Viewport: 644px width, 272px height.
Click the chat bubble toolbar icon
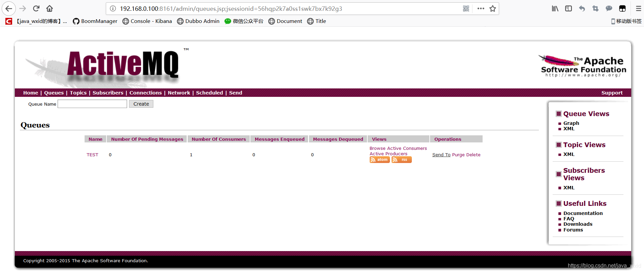(609, 8)
